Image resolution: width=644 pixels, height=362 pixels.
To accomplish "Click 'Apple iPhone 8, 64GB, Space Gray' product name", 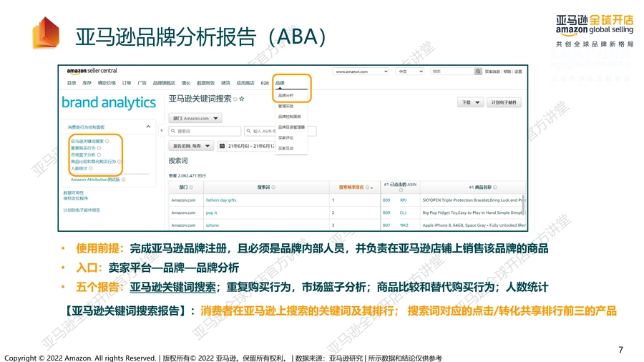I will (454, 225).
